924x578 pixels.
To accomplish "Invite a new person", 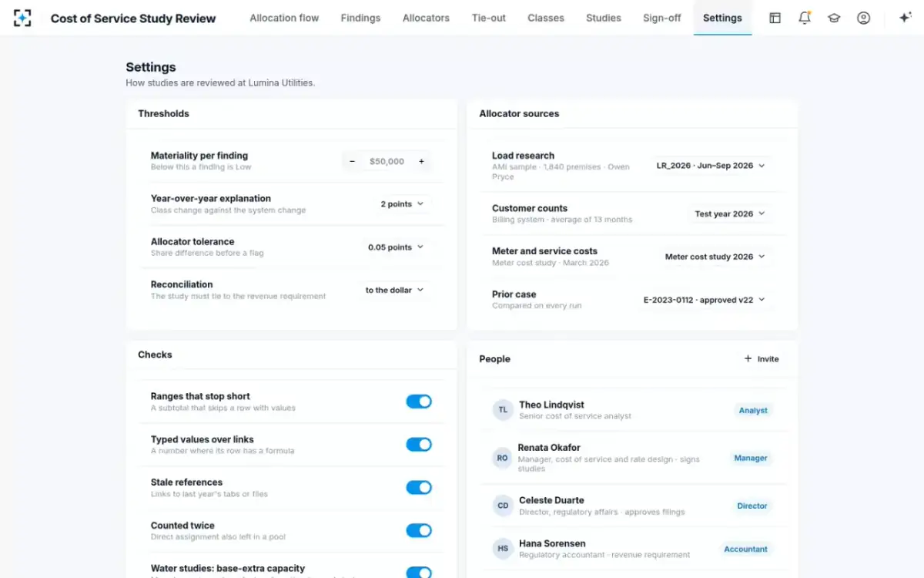I will coord(762,359).
